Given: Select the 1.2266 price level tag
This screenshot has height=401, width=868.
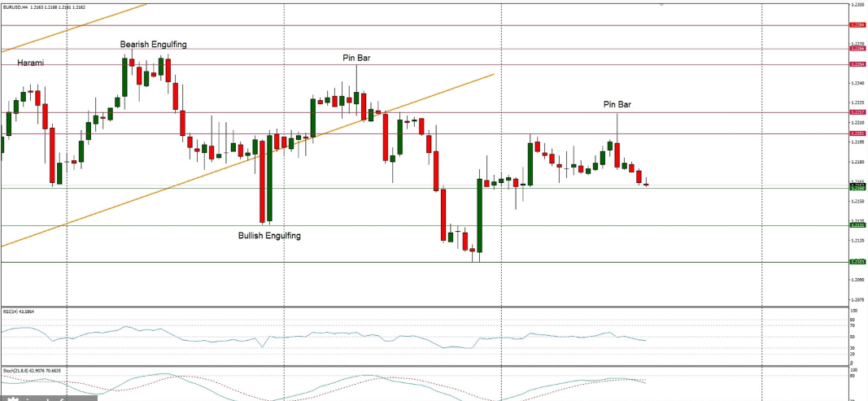Looking at the screenshot, I should pos(857,49).
